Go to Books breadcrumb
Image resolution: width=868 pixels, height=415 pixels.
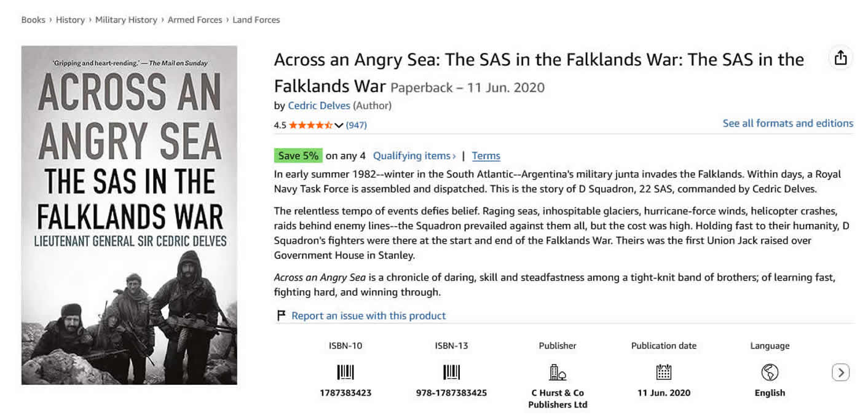click(x=33, y=20)
